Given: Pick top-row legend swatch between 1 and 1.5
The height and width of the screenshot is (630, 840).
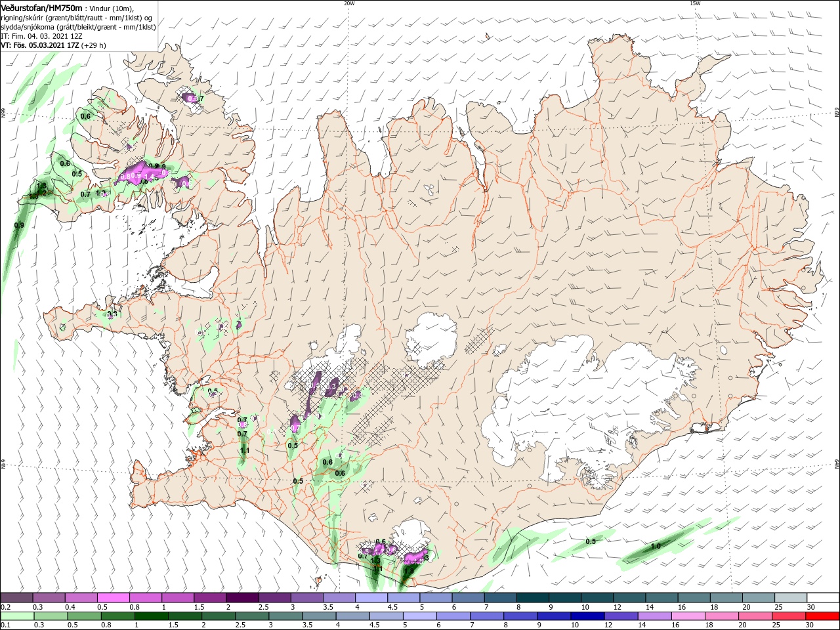Looking at the screenshot, I should coord(178,598).
